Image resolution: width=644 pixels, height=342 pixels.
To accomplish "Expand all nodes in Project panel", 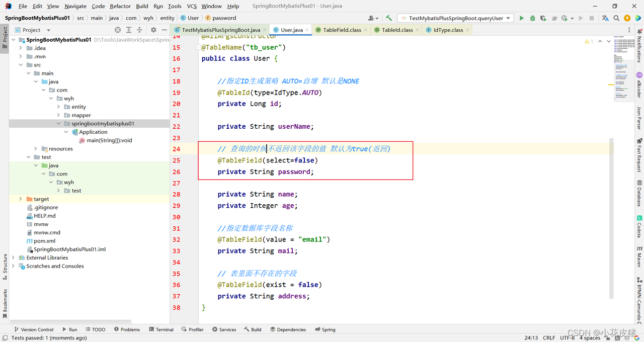I will tap(129, 30).
